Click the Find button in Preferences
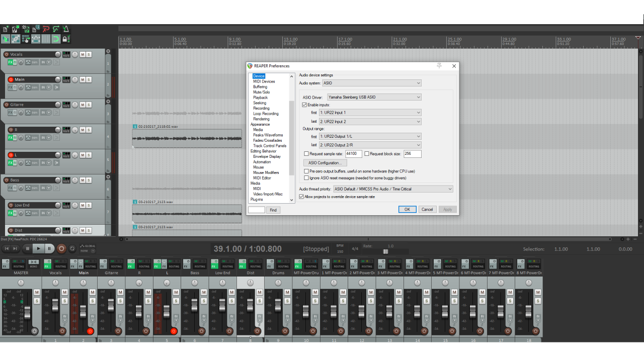Screen dimensions: 644x362 click(x=273, y=210)
